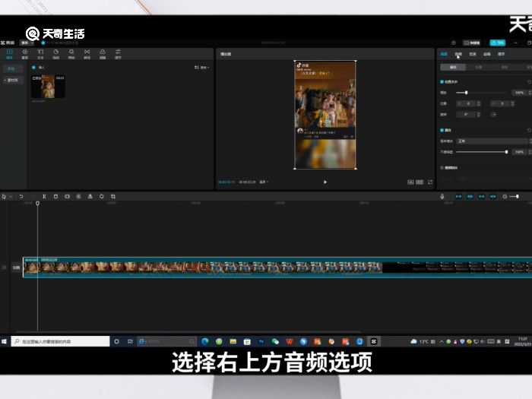Reset Position & Size with its reset arrow

[529, 82]
